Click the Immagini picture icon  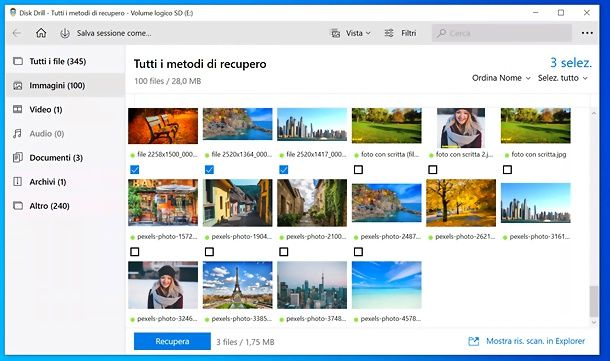click(18, 86)
